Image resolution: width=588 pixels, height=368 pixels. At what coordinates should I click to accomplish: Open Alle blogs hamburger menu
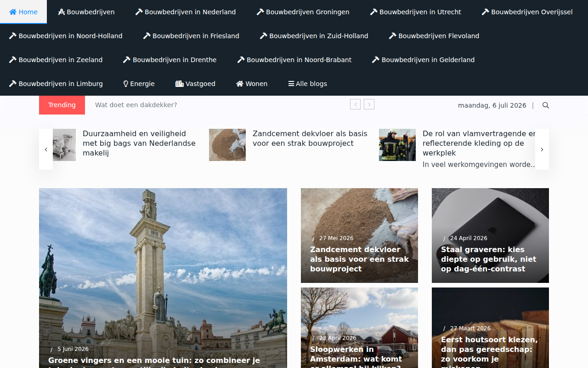point(307,84)
